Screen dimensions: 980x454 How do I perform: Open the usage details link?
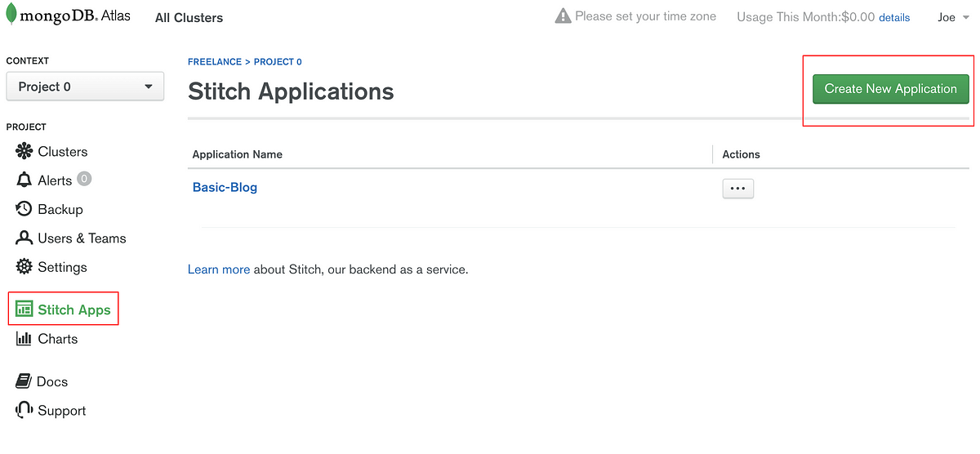[x=894, y=17]
